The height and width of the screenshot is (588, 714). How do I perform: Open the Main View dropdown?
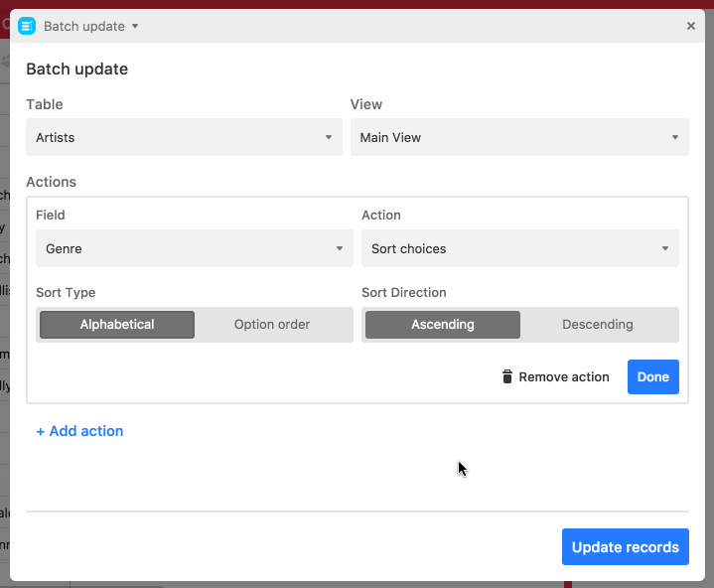click(x=519, y=137)
